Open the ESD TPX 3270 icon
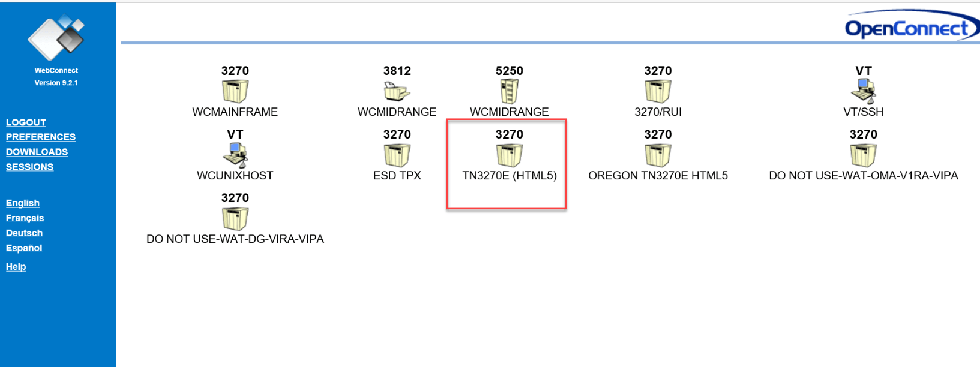The image size is (980, 367). pyautogui.click(x=397, y=155)
